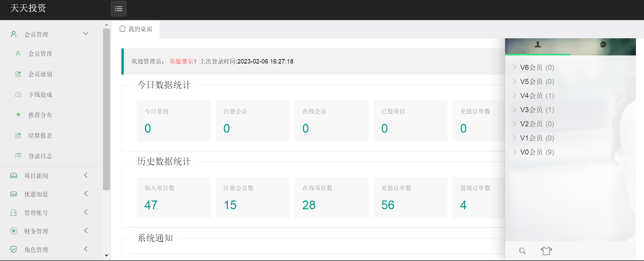
Task: Click the V3会员 (1) group label
Action: (537, 110)
